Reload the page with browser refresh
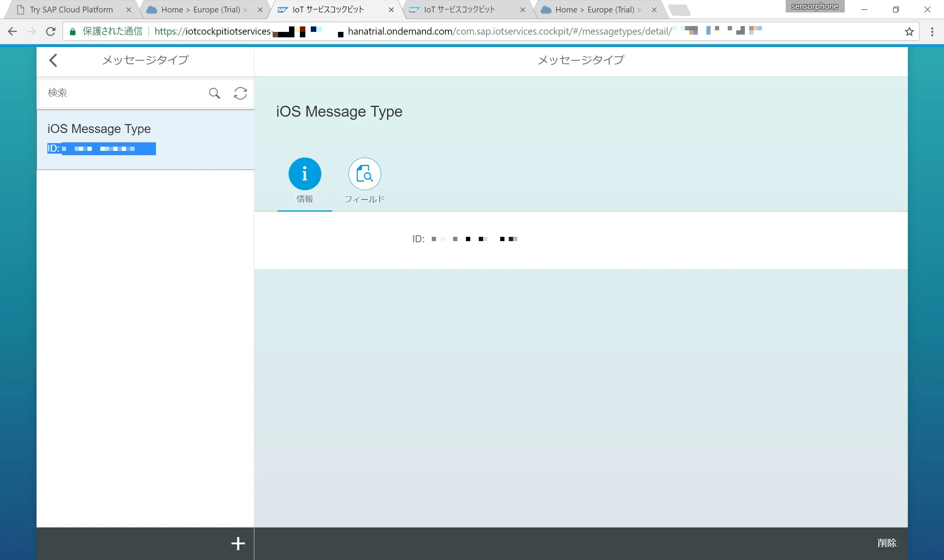This screenshot has height=560, width=944. 51,31
